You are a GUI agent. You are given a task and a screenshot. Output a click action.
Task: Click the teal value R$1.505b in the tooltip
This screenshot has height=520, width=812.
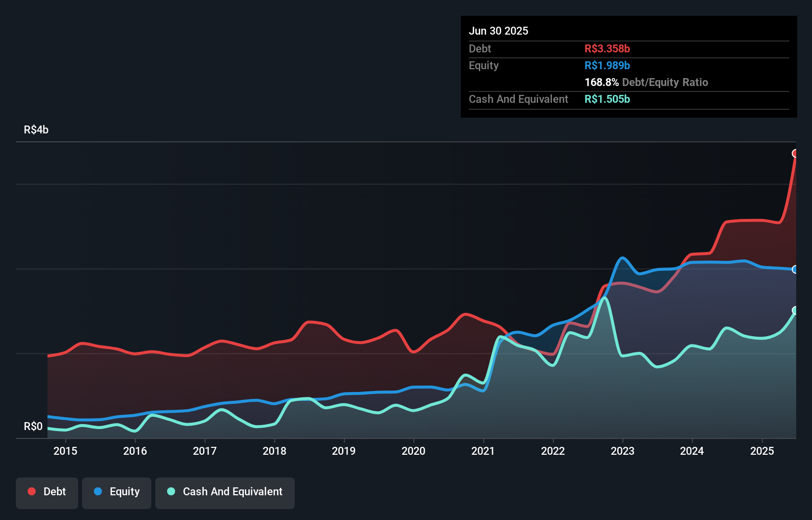(607, 99)
